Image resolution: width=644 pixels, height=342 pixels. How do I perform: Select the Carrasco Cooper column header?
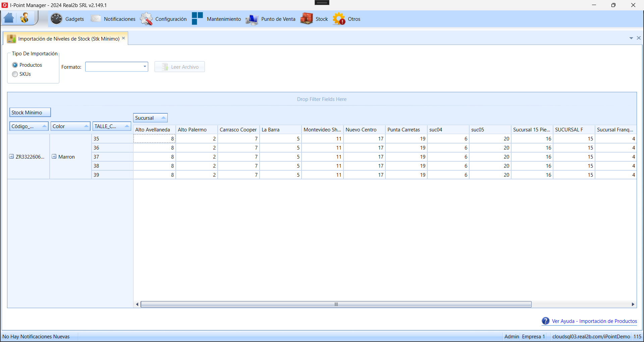[238, 129]
